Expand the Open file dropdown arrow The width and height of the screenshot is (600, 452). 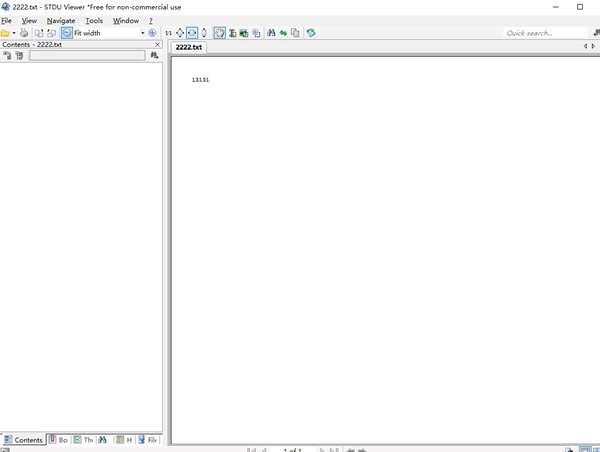point(14,33)
